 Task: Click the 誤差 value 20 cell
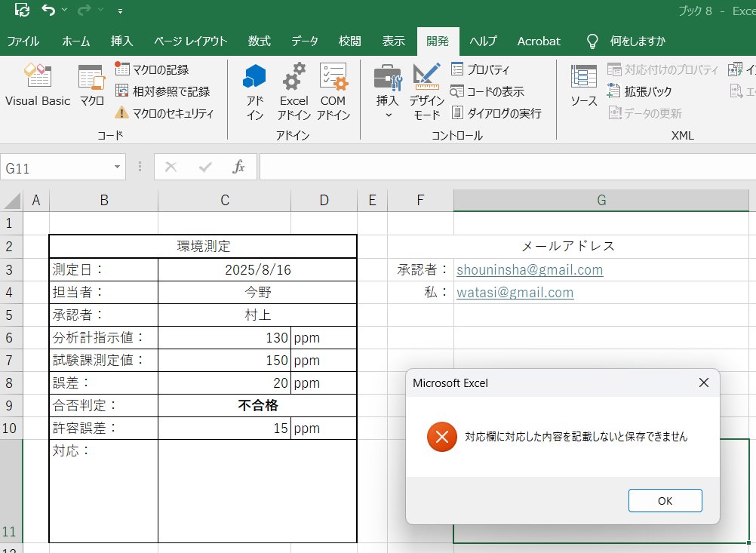click(225, 382)
